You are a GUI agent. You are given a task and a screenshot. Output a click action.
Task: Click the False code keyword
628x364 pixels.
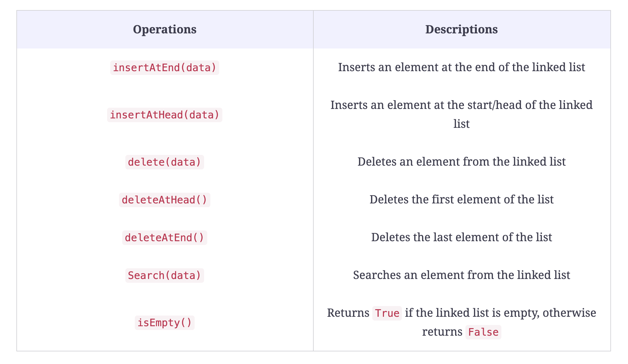(483, 332)
